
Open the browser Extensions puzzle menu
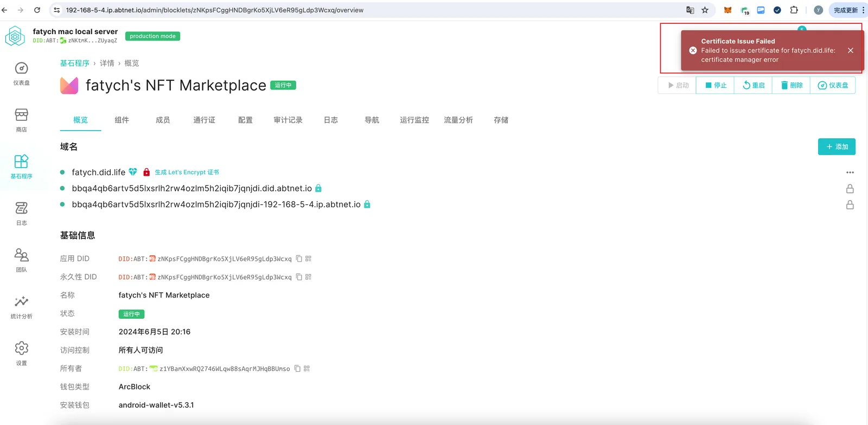794,10
